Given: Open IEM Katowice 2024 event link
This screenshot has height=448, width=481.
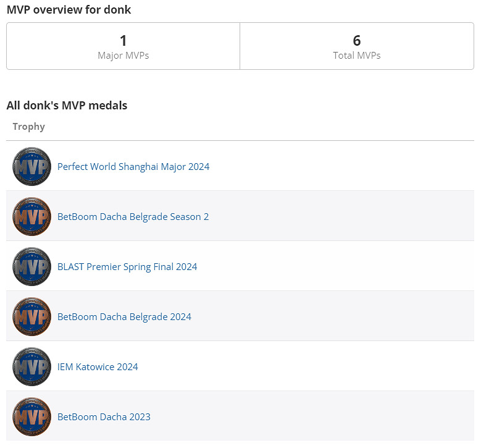Looking at the screenshot, I should tap(98, 367).
